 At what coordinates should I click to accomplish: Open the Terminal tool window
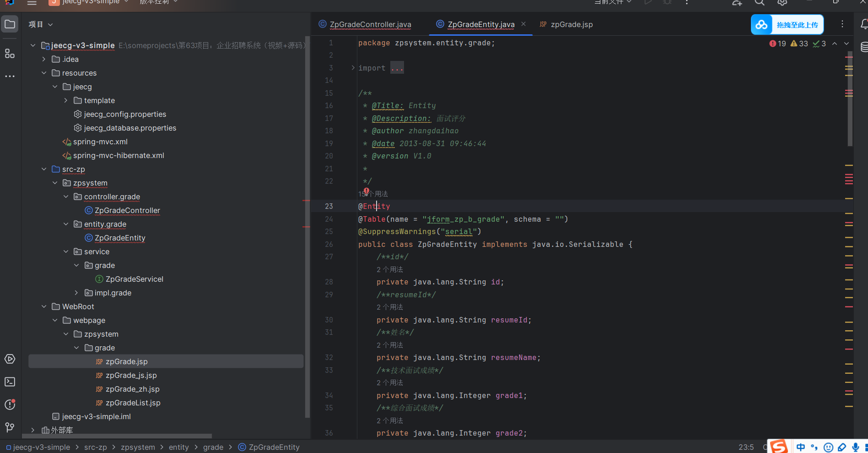pos(10,382)
